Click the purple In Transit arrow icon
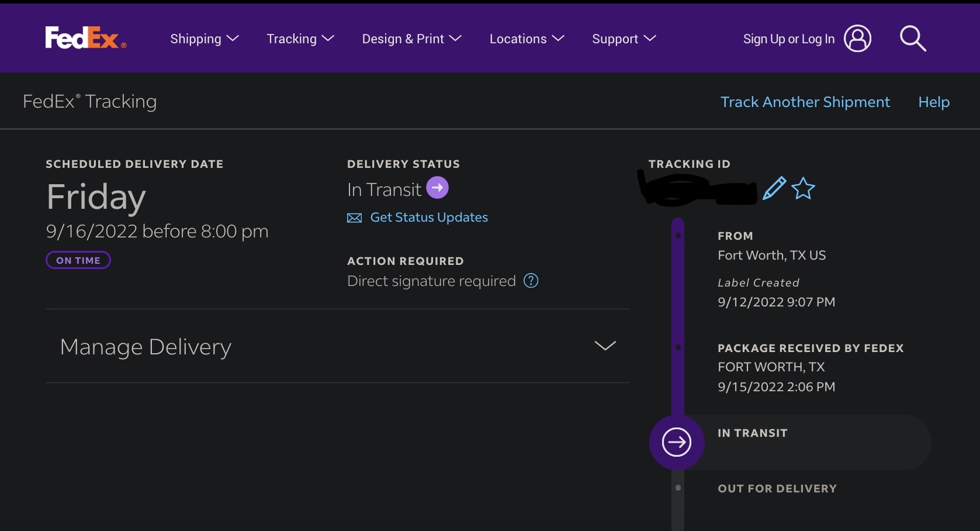This screenshot has height=531, width=980. (x=437, y=188)
